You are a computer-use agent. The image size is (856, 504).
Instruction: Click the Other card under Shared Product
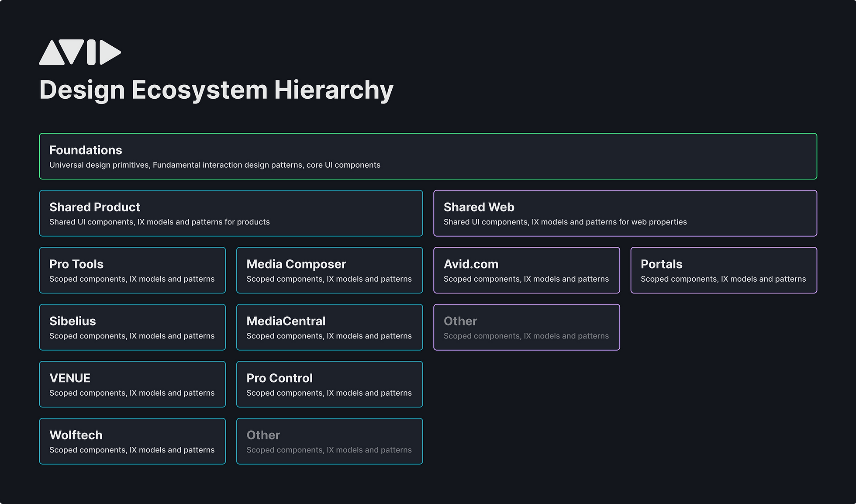tap(329, 441)
